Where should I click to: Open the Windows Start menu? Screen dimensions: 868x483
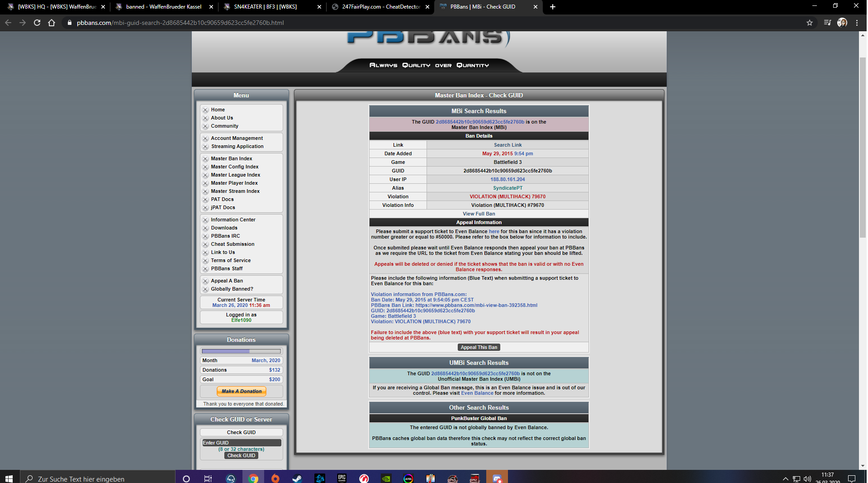[x=9, y=478]
